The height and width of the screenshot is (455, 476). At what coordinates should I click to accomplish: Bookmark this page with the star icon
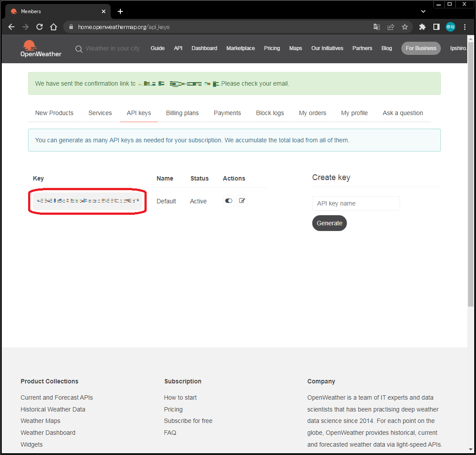405,27
